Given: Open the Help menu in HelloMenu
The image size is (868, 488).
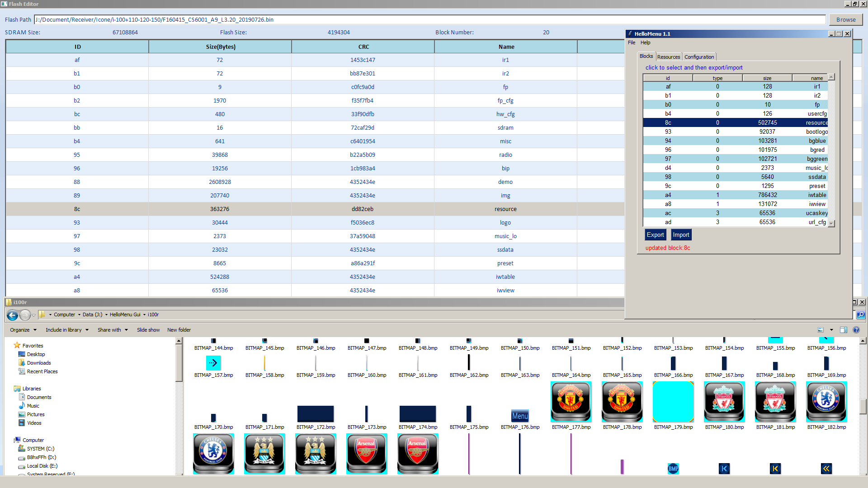Looking at the screenshot, I should pos(645,42).
